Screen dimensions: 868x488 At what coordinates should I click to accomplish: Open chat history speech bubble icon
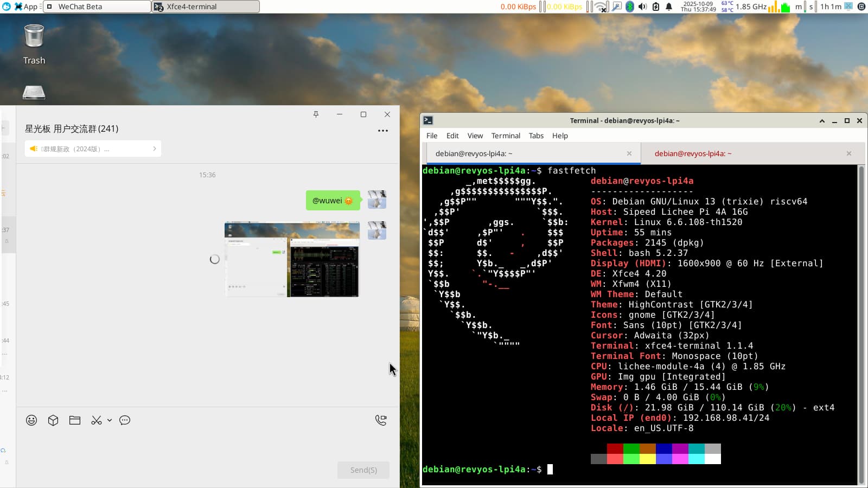coord(125,420)
